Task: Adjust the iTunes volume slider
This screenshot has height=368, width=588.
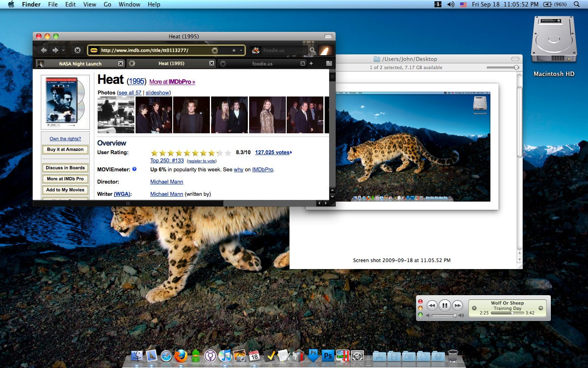Action: click(445, 316)
